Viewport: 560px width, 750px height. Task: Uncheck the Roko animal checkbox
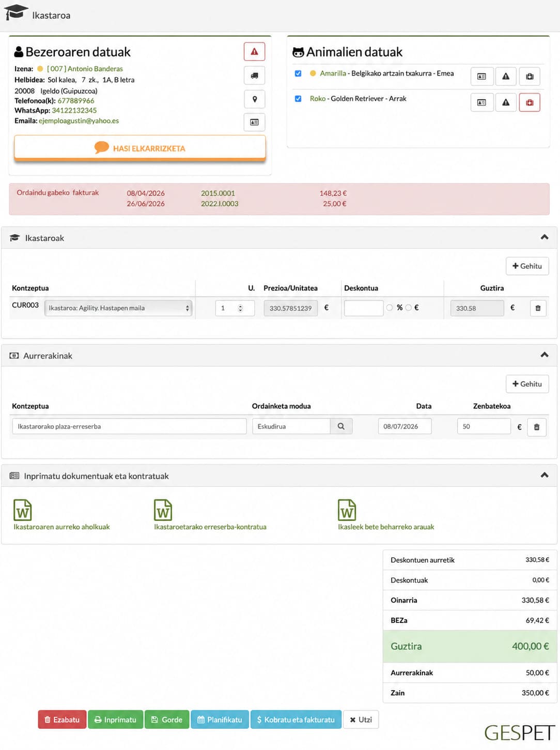298,99
